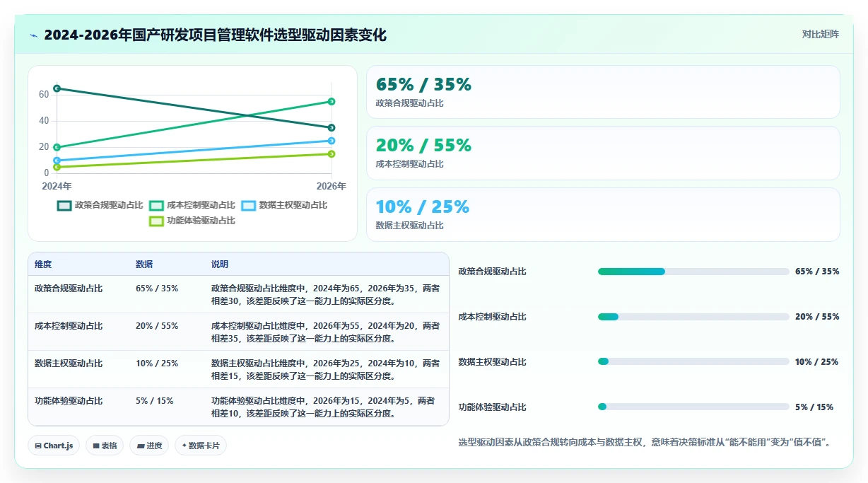Click the 2026年 axis label
868x483 pixels.
332,187
